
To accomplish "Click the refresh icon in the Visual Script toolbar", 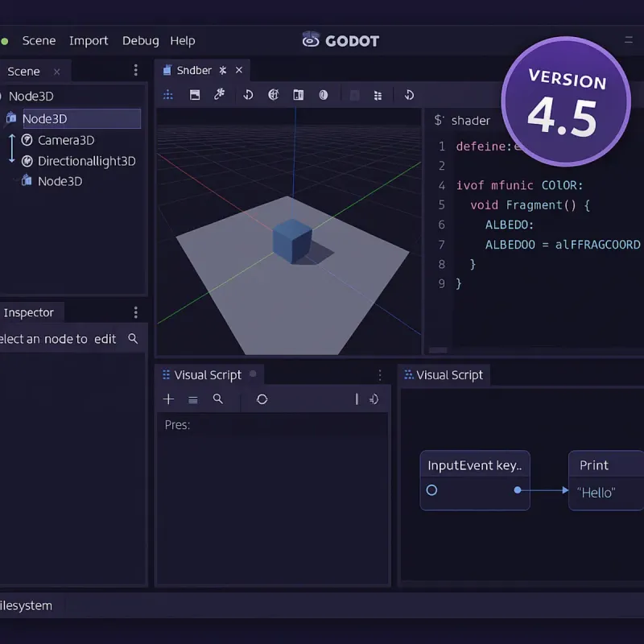I will coord(262,398).
